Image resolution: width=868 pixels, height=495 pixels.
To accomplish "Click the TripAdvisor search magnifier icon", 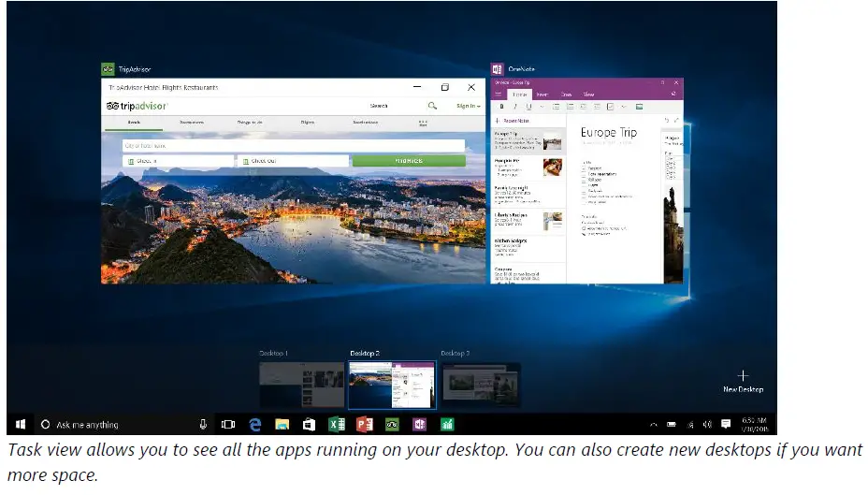I will [432, 105].
